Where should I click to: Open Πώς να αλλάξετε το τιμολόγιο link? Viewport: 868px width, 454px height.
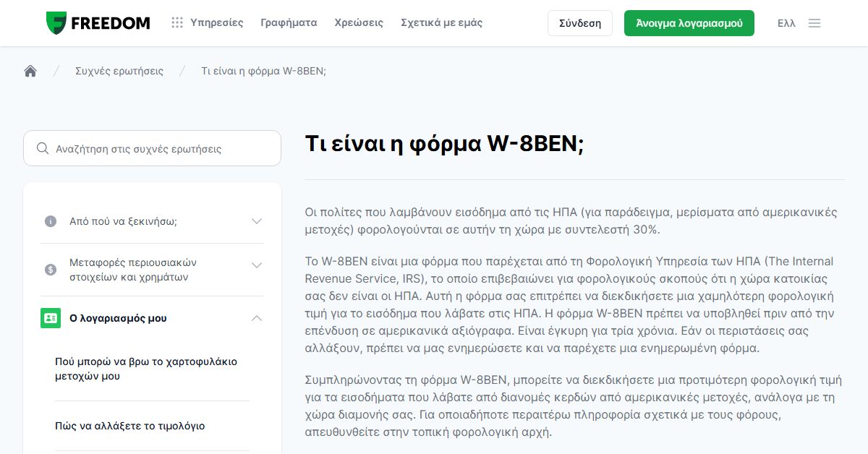click(130, 426)
